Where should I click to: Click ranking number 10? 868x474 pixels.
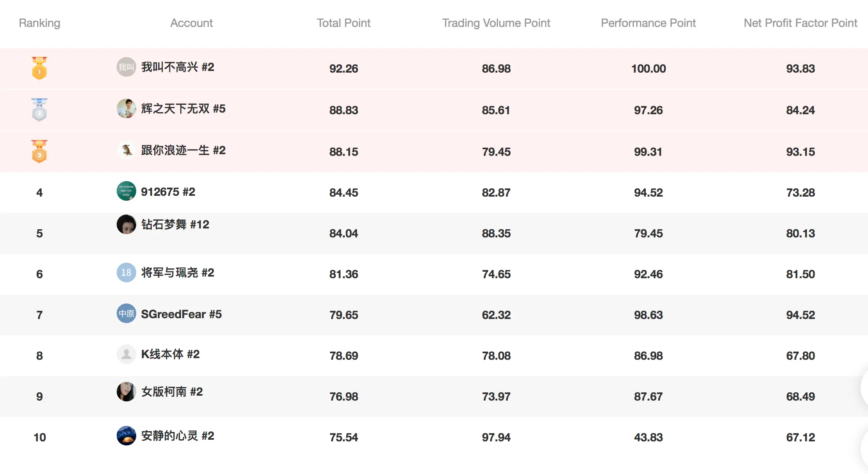pyautogui.click(x=40, y=437)
